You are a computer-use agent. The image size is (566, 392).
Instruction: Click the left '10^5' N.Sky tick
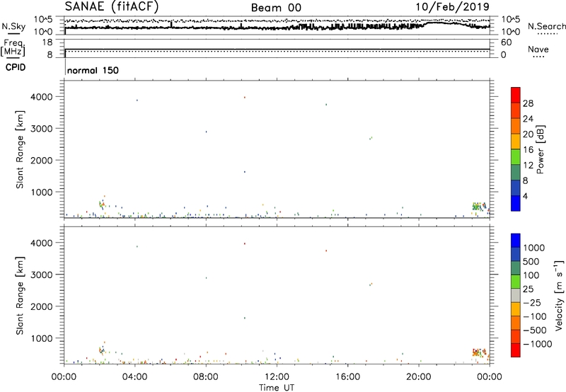43,20
